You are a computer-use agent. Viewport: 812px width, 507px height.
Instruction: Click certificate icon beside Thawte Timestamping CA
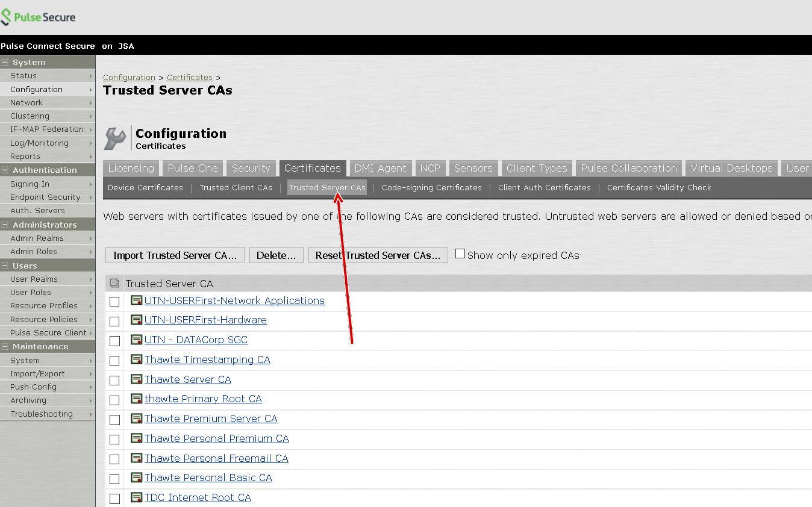coord(137,359)
